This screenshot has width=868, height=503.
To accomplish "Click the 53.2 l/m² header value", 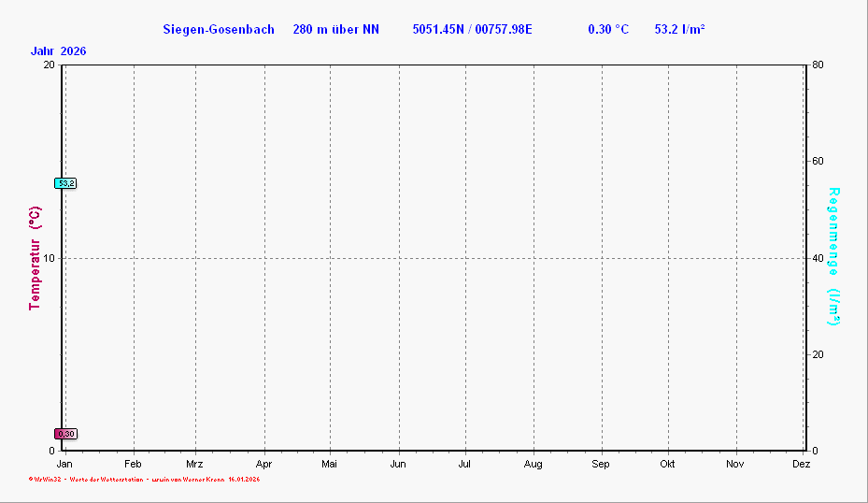I will tap(679, 29).
